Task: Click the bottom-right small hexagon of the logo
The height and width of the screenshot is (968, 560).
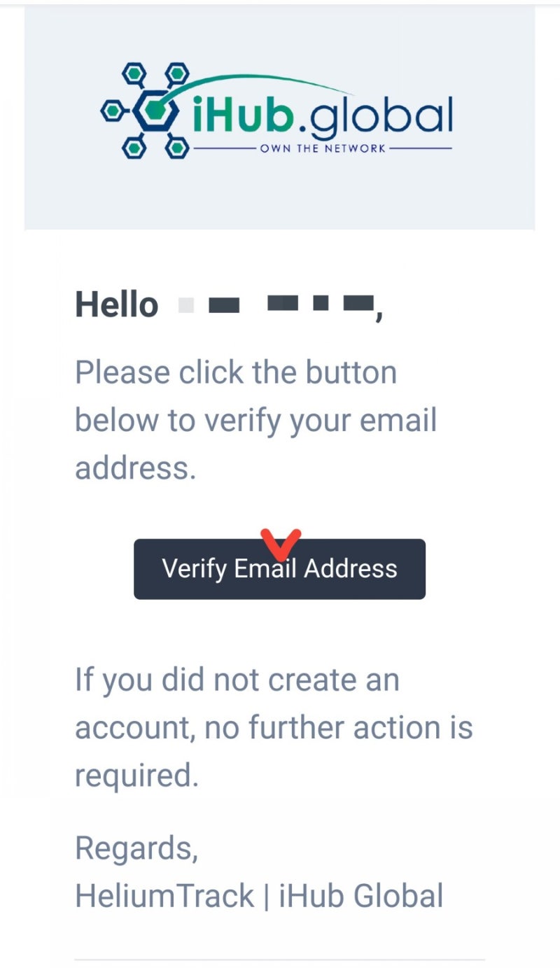Action: click(178, 148)
